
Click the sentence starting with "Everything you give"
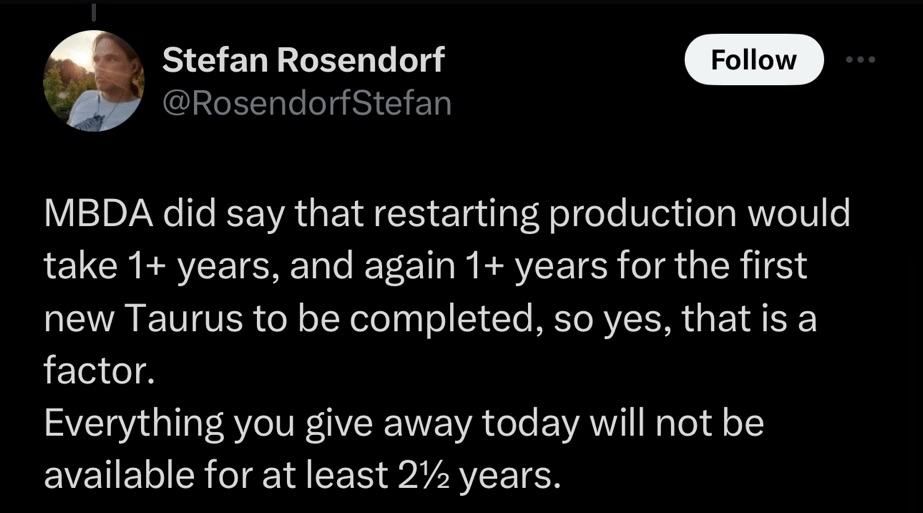404,422
